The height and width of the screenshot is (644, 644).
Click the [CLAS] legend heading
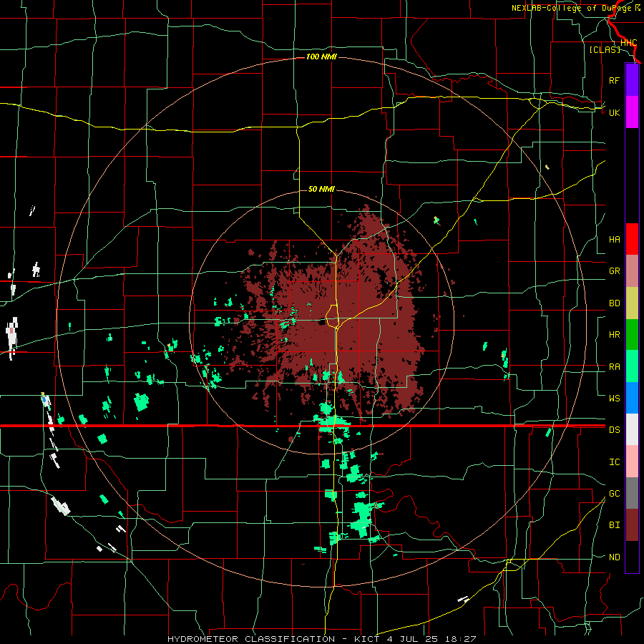coord(605,49)
